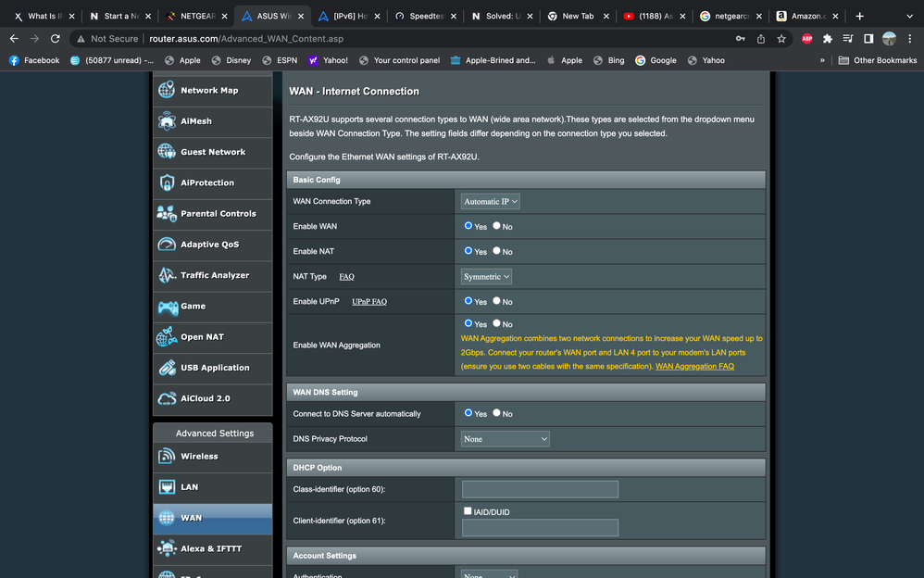Viewport: 924px width, 578px height.
Task: Click the AiMesh sidebar icon
Action: tap(167, 121)
